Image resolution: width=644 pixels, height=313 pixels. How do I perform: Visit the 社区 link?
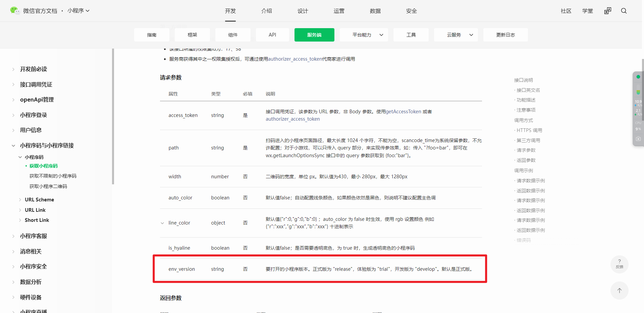tap(566, 11)
